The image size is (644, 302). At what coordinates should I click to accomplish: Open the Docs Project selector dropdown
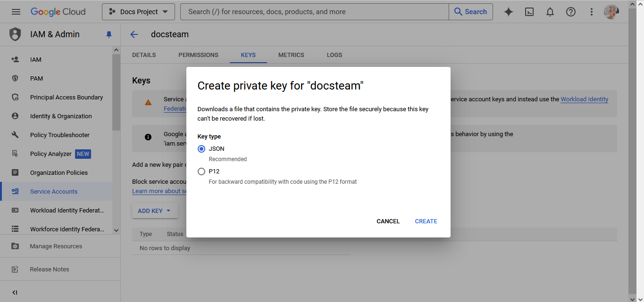coord(138,12)
